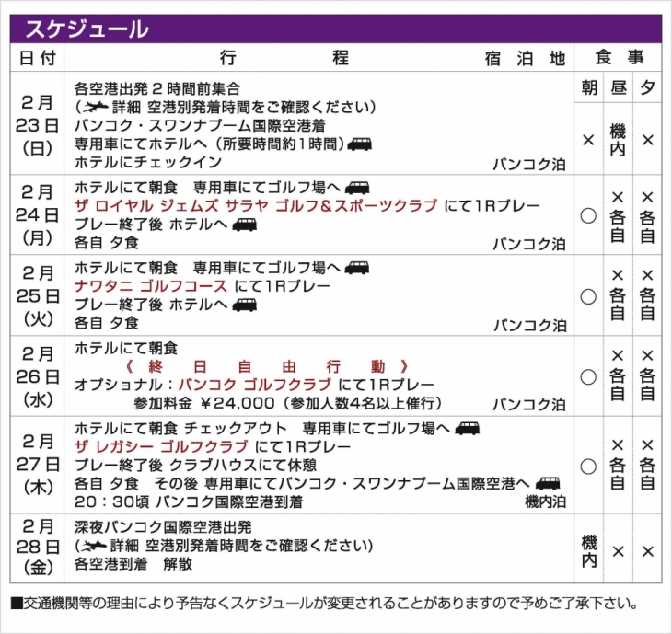
Task: Click the 2月28日(金) date cell
Action: pyautogui.click(x=38, y=547)
